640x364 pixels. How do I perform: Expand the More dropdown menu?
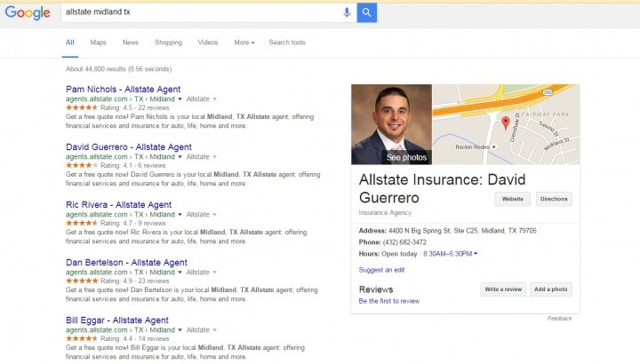[244, 43]
